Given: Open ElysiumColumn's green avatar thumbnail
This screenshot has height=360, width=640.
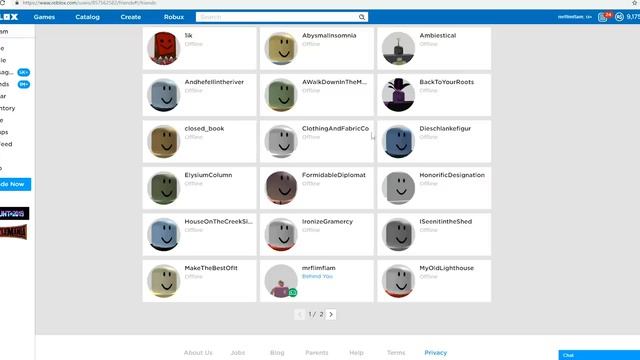Looking at the screenshot, I should pos(164,188).
